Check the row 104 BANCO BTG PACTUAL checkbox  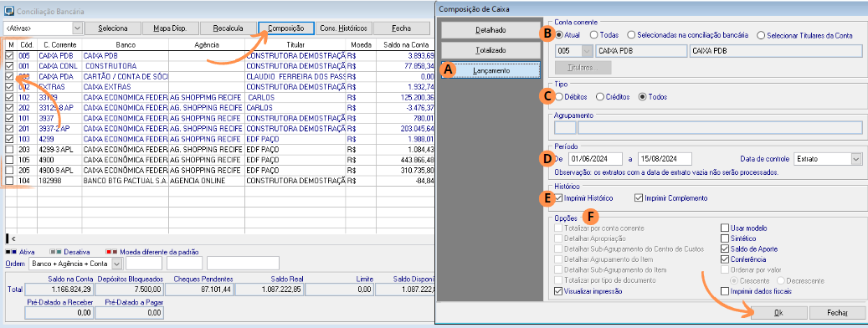(x=9, y=181)
